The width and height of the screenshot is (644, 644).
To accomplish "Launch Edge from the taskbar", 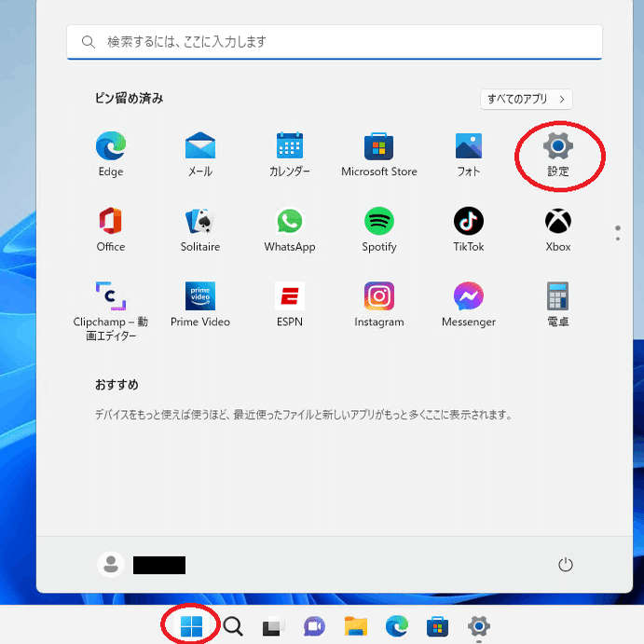I will coord(396,626).
